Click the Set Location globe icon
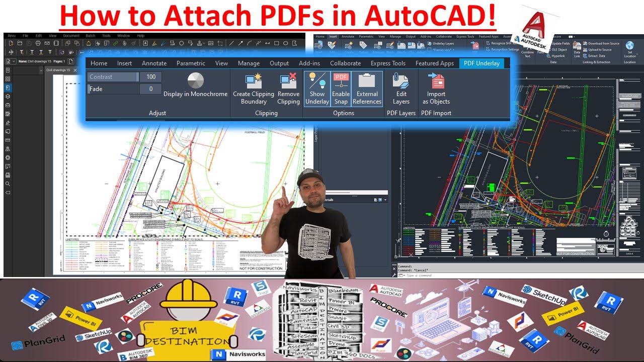The image size is (644, 362). click(630, 45)
